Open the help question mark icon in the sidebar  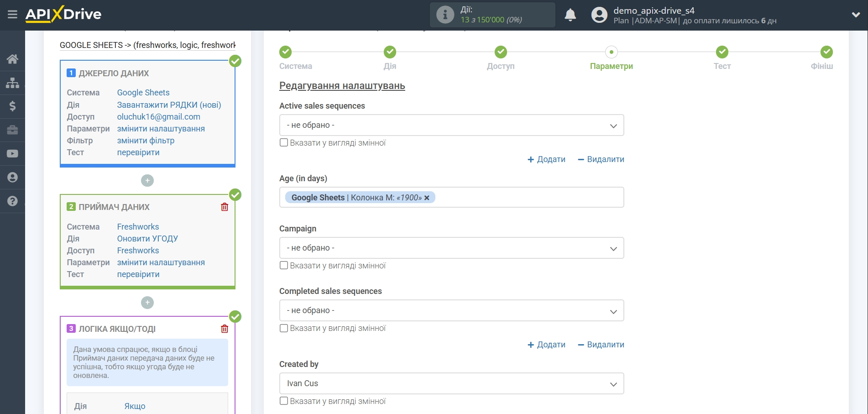click(12, 201)
